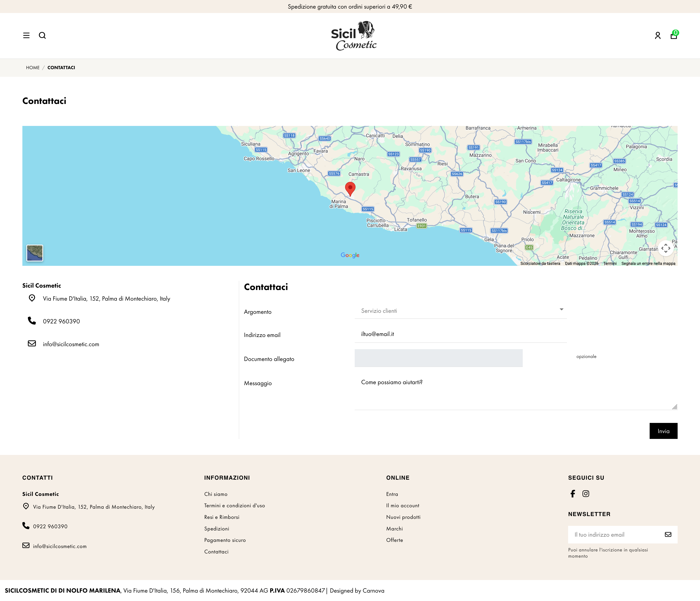Open the user account icon
Viewport: 700px width, 601px height.
657,35
